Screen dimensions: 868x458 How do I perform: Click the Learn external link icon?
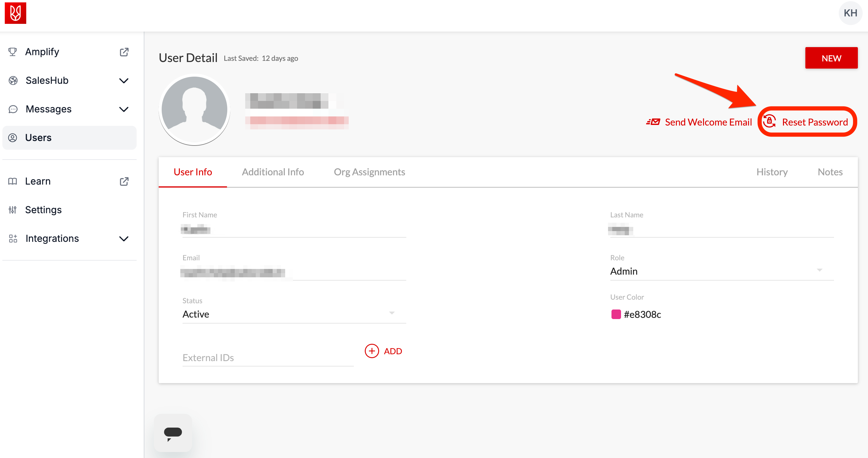124,181
